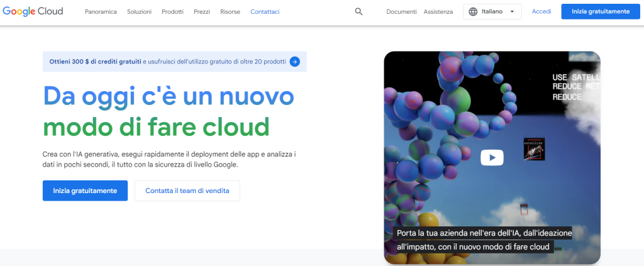The height and width of the screenshot is (266, 644).
Task: Open the Assistenza link
Action: (438, 12)
